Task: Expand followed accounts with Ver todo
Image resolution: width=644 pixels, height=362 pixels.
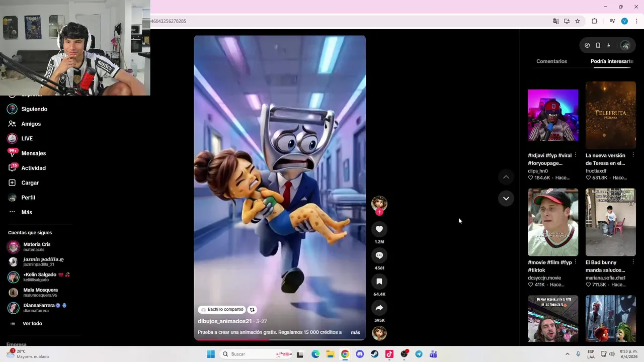Action: (x=32, y=323)
